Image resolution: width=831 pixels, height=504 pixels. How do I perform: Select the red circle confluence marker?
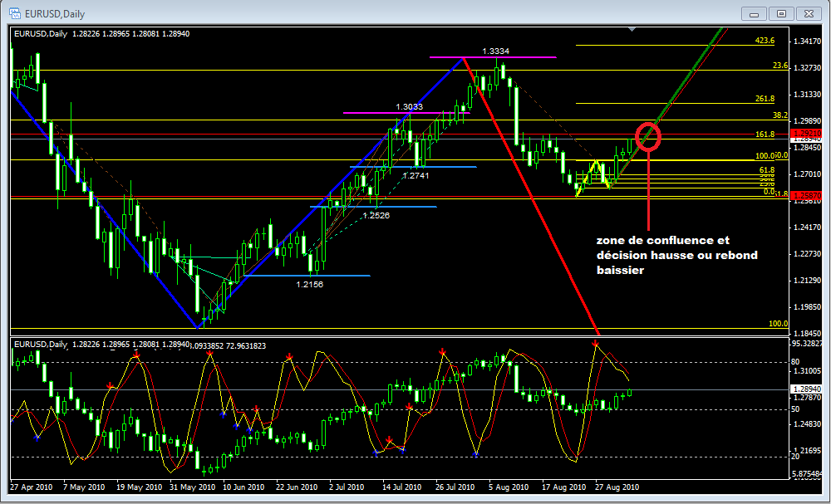tap(648, 137)
